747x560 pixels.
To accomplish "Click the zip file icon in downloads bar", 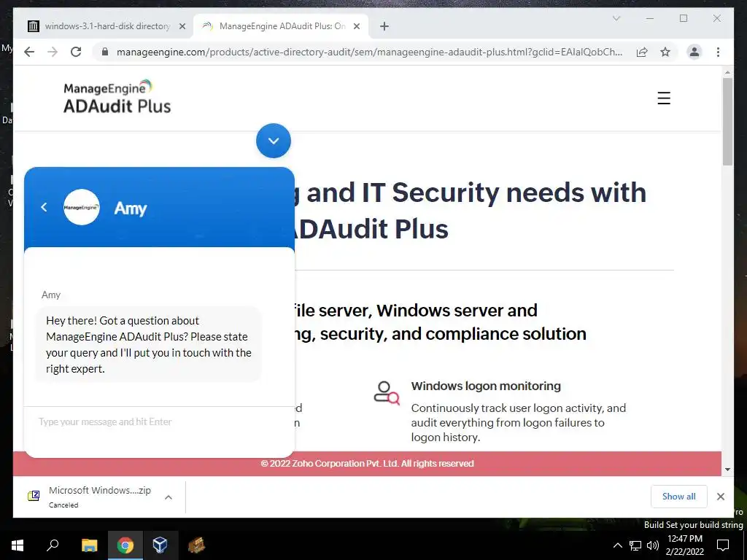I will pos(34,496).
